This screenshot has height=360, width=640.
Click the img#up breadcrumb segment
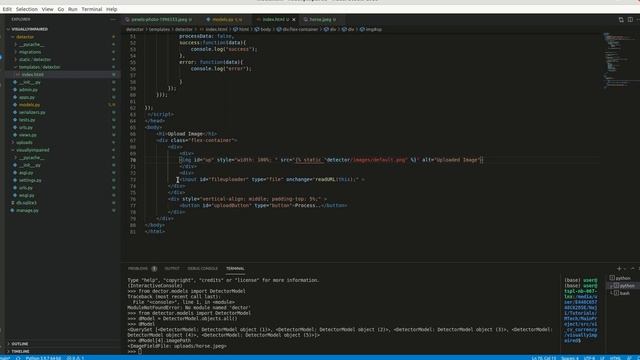pyautogui.click(x=371, y=29)
